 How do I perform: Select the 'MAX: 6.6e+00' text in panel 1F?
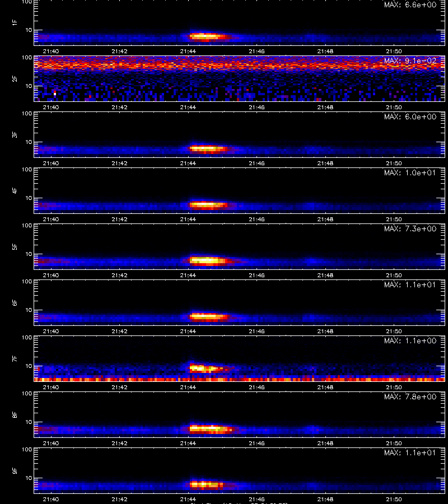click(x=410, y=5)
